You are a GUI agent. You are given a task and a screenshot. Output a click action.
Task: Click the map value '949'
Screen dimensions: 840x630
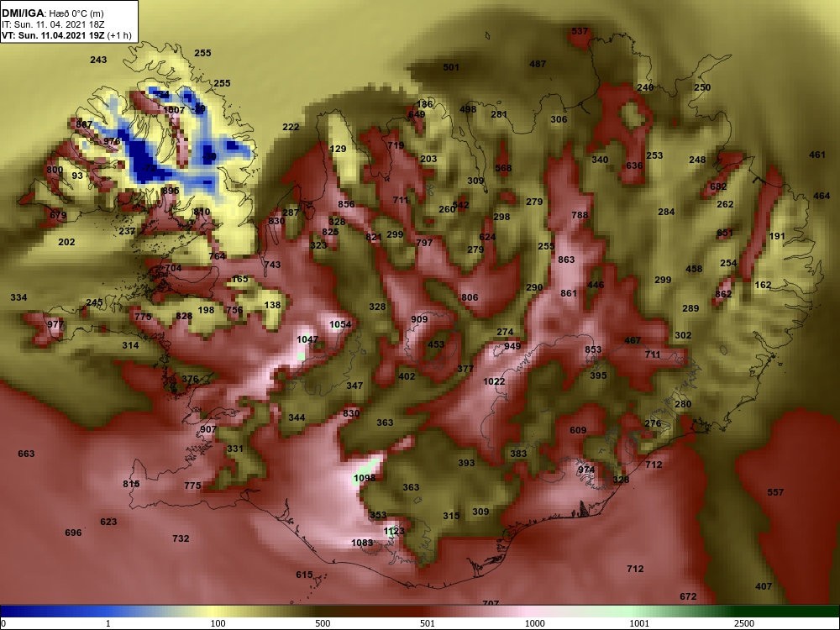point(512,346)
